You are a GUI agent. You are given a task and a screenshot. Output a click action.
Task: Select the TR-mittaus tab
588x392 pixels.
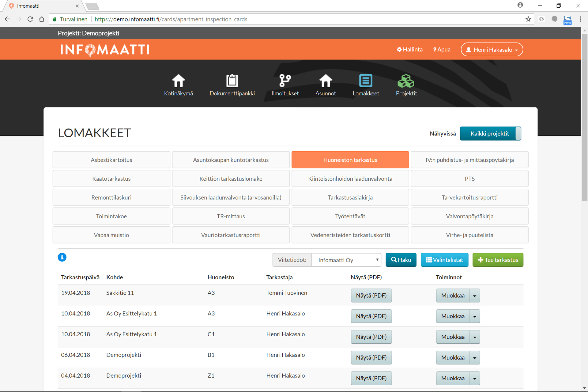click(231, 216)
